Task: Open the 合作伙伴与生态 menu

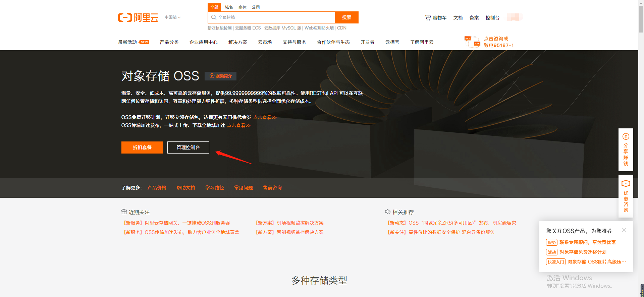Action: 333,42
